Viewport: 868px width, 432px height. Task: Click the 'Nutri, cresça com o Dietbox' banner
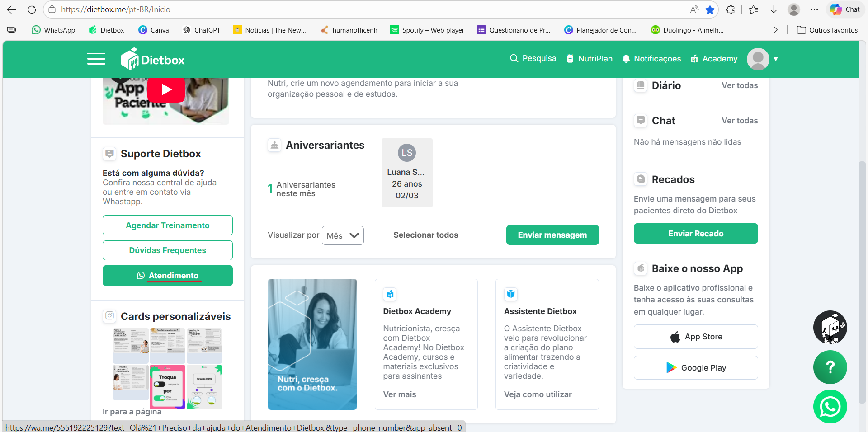(312, 344)
